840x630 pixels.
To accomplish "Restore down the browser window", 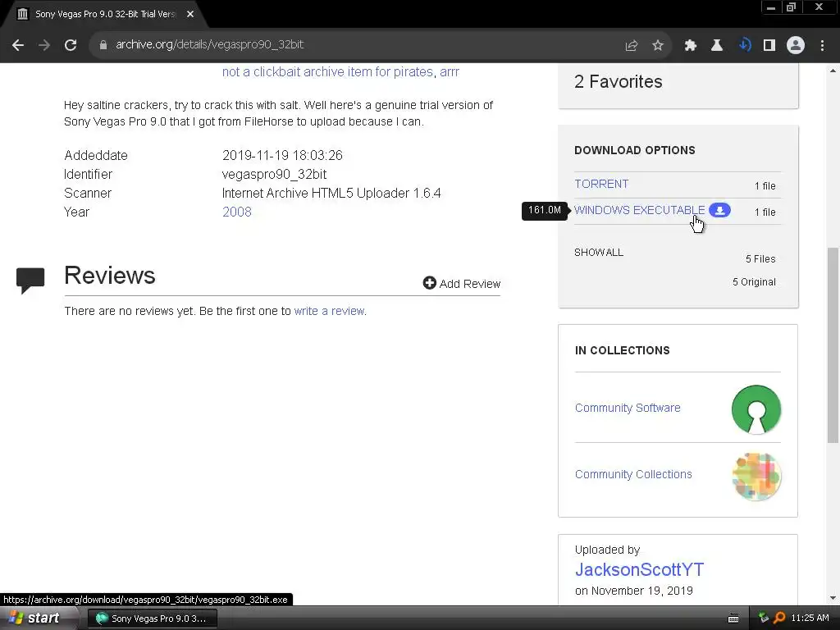I will [791, 7].
